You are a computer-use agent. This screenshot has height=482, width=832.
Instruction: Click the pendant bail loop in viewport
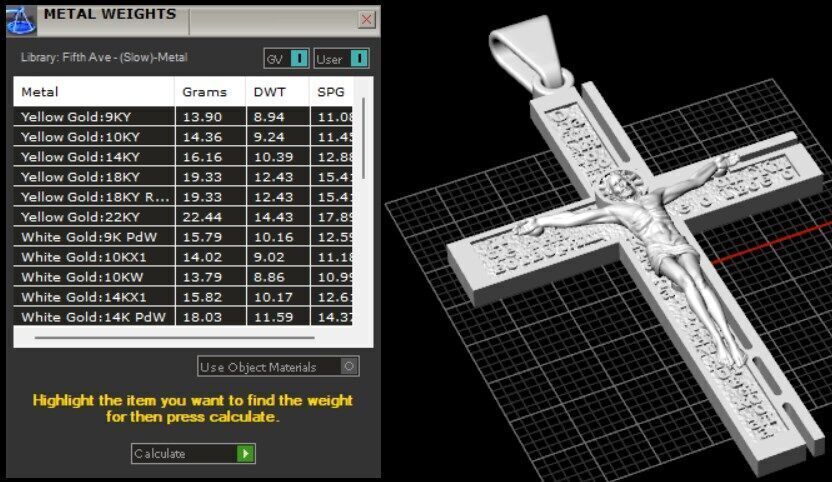(530, 53)
